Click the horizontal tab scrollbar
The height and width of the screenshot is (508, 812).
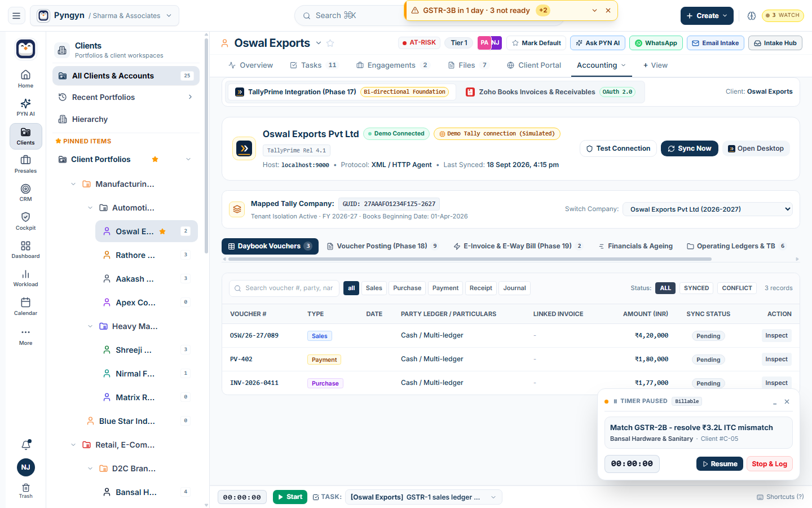(x=469, y=259)
